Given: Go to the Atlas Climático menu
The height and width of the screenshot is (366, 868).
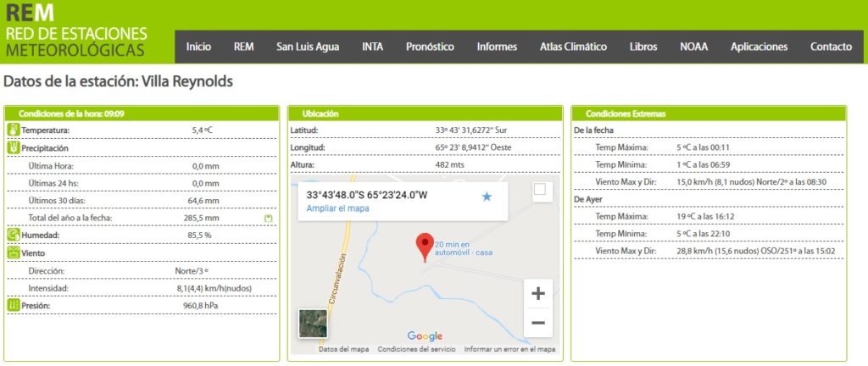Looking at the screenshot, I should [573, 47].
